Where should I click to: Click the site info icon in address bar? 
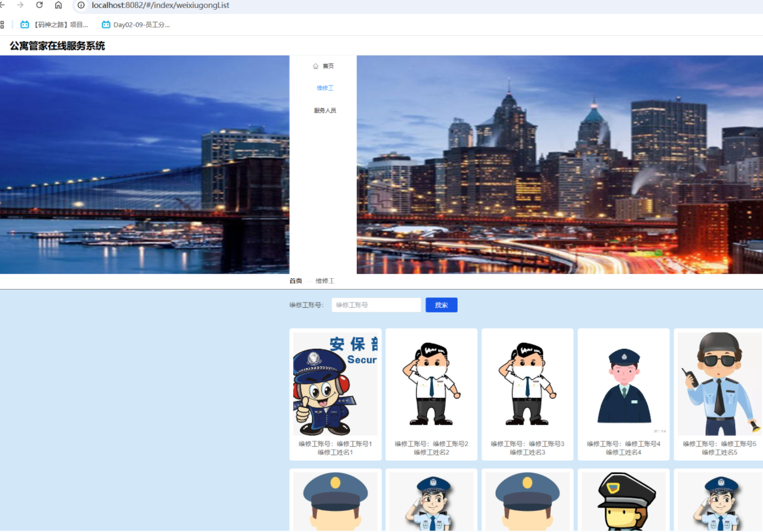[80, 5]
